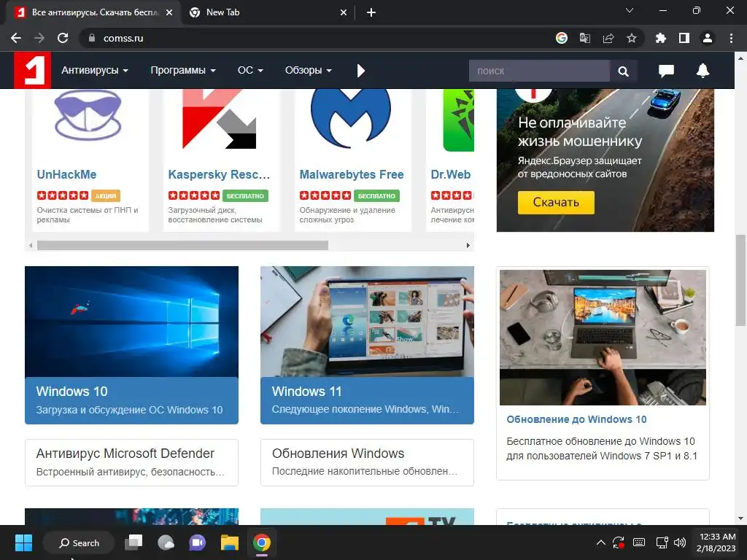View site info via the lock icon
747x560 pixels.
[92, 38]
